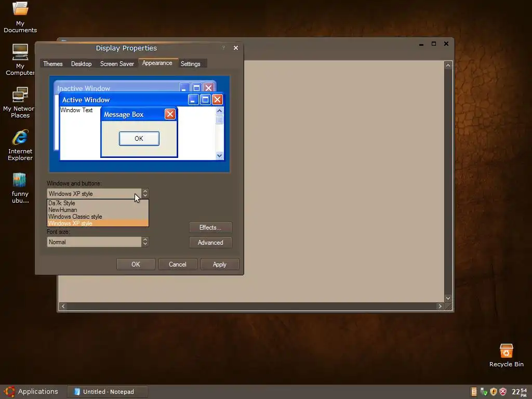Click OK in the Display Properties dialog
The image size is (532, 399).
pos(136,264)
